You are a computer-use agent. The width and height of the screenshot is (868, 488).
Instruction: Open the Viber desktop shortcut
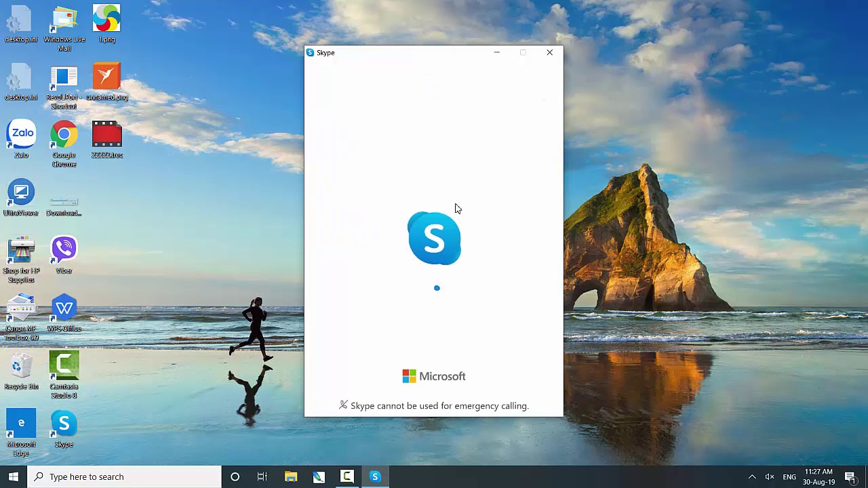(64, 256)
